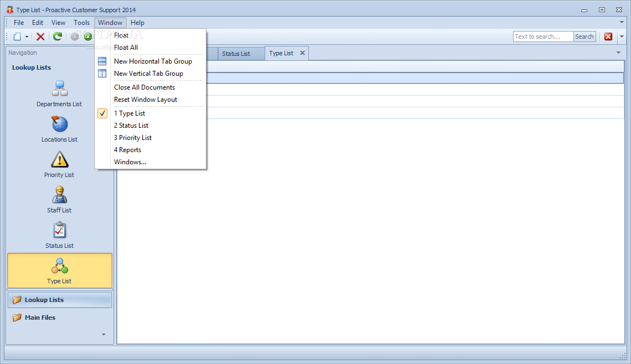Open Staff List worker icon
The height and width of the screenshot is (364, 631).
coord(60,195)
